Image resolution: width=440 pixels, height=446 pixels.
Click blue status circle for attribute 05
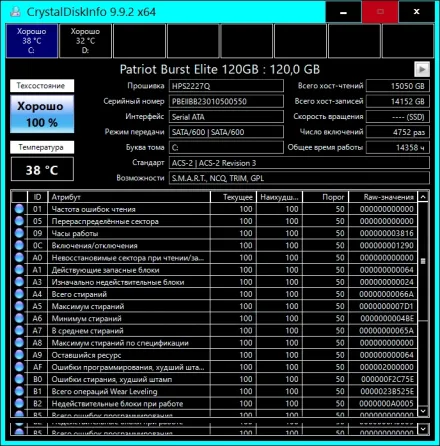19,221
